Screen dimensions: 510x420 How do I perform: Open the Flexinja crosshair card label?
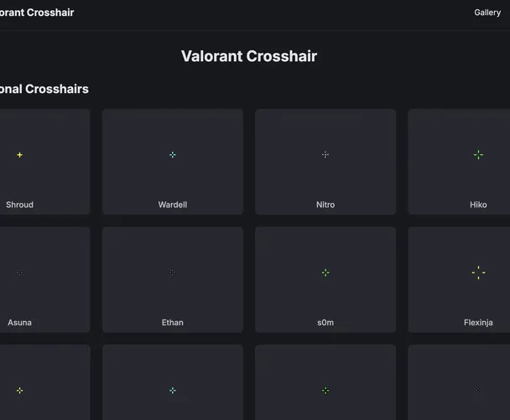coord(478,323)
